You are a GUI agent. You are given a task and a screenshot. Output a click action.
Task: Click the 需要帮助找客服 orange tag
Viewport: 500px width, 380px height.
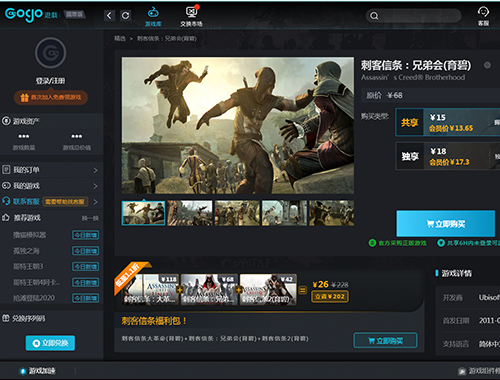pyautogui.click(x=65, y=202)
